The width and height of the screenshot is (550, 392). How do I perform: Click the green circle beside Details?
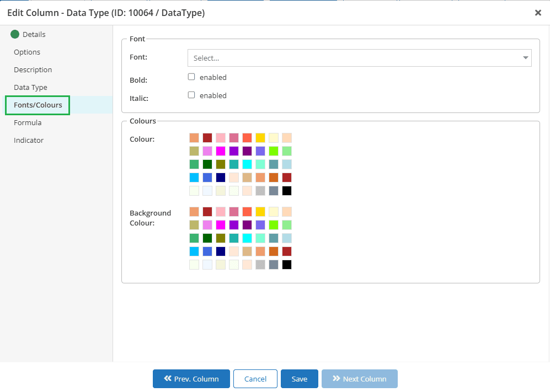point(15,34)
